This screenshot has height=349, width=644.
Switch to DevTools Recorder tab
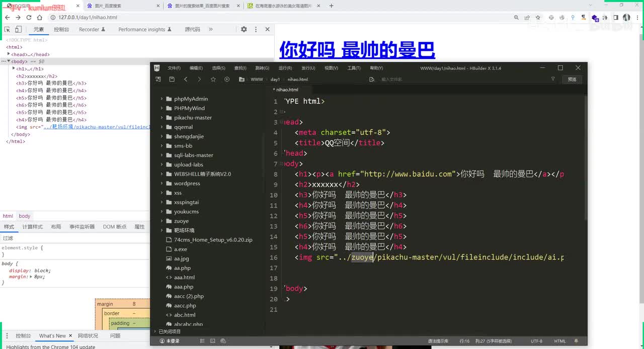click(x=92, y=29)
